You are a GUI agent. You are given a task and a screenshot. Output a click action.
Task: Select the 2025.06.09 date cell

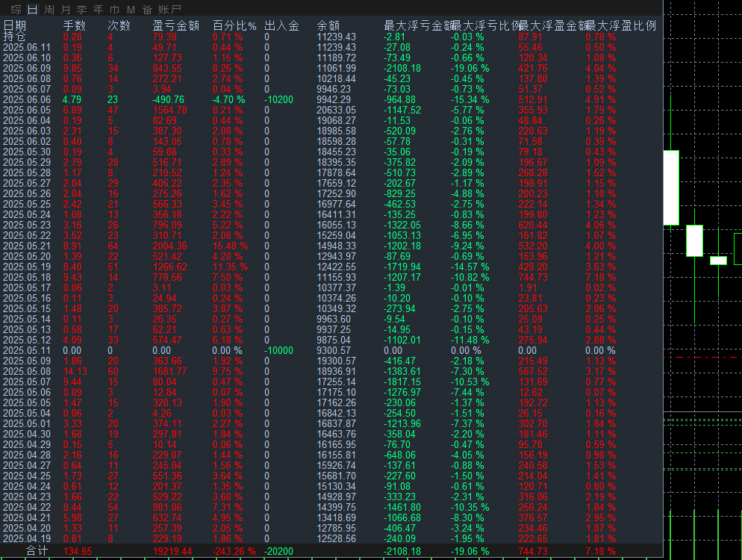tap(27, 68)
